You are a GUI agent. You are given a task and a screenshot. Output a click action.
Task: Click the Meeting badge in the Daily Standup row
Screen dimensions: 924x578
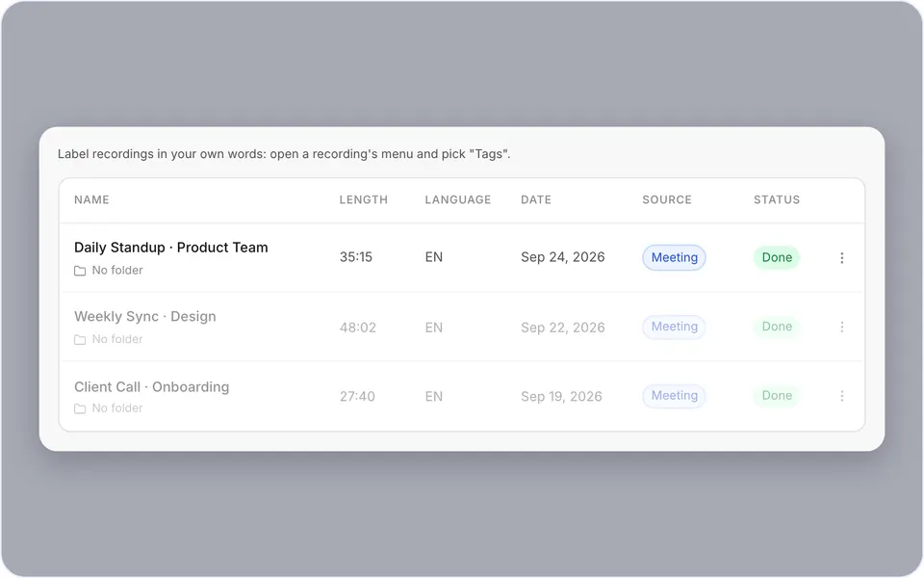point(674,258)
